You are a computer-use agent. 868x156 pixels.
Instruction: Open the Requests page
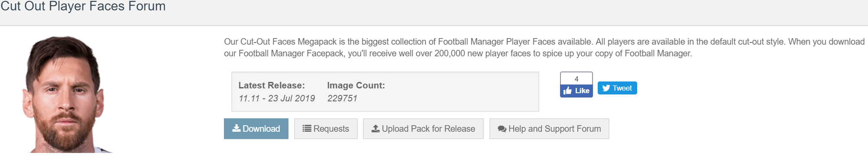(x=326, y=129)
